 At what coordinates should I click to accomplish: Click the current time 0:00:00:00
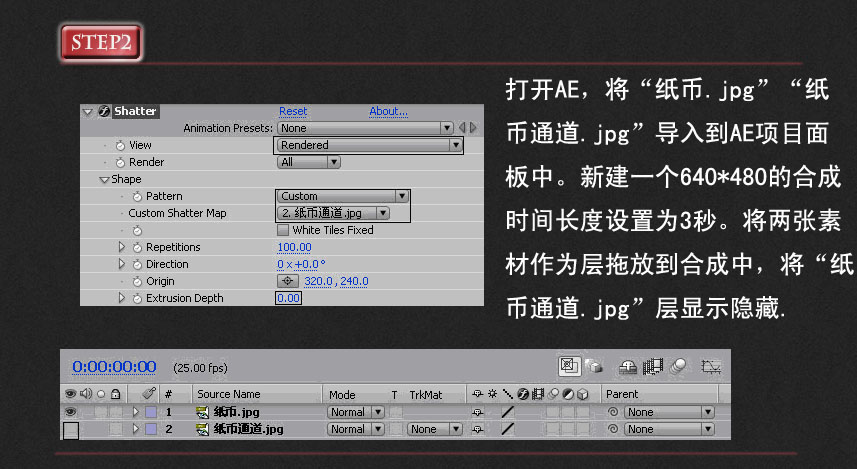pyautogui.click(x=114, y=366)
